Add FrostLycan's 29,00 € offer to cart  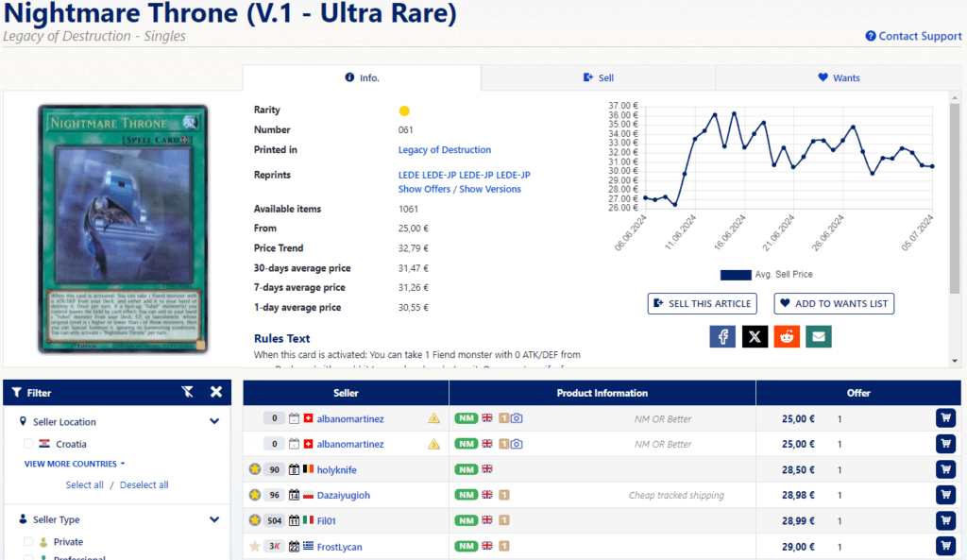945,546
